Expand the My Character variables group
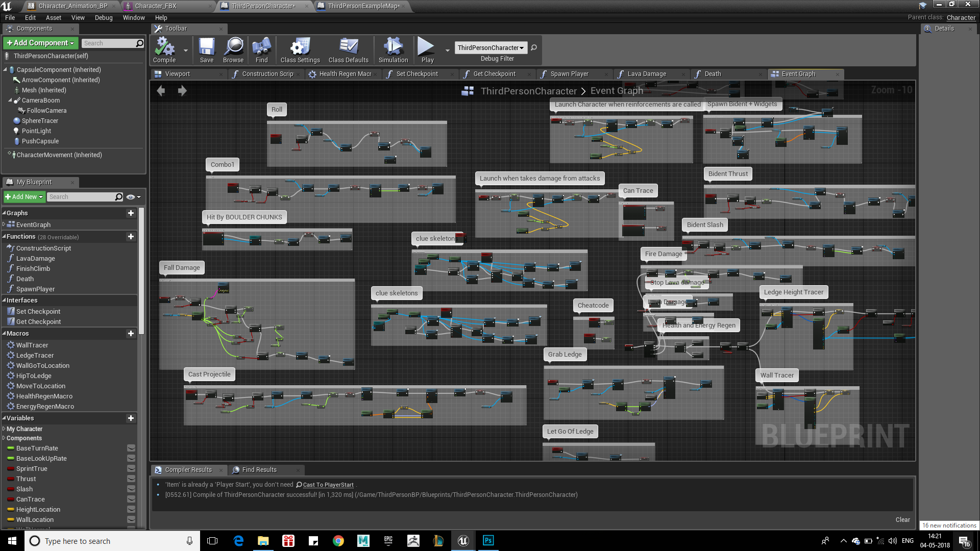Viewport: 980px width, 551px height. (4, 429)
